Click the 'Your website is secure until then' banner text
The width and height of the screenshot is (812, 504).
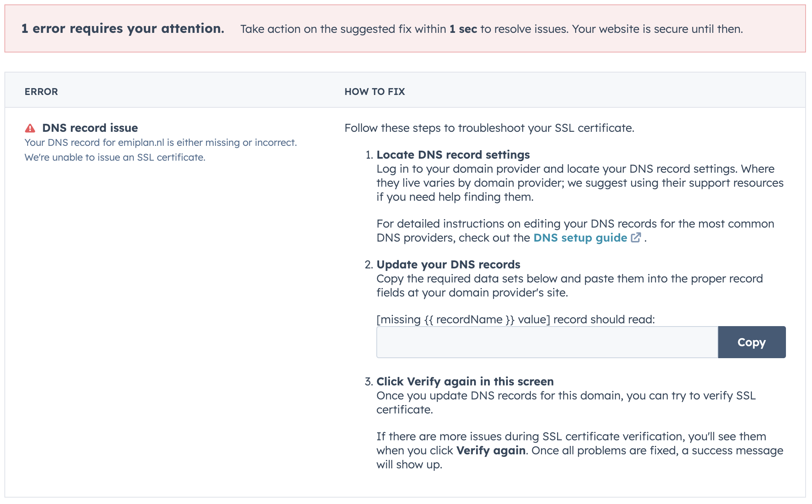tap(657, 29)
